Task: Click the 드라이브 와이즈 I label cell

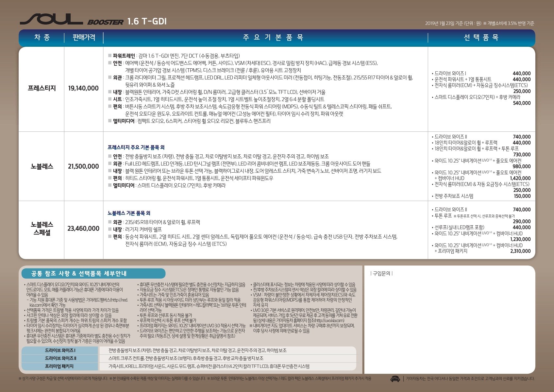Action: click(60, 350)
